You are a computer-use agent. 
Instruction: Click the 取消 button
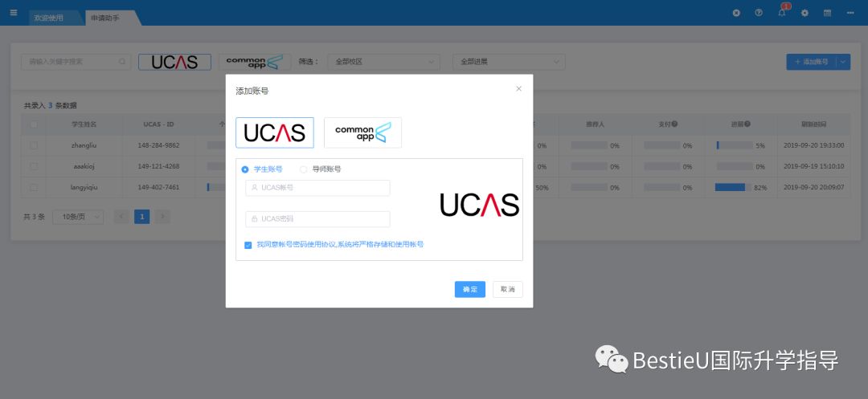508,290
